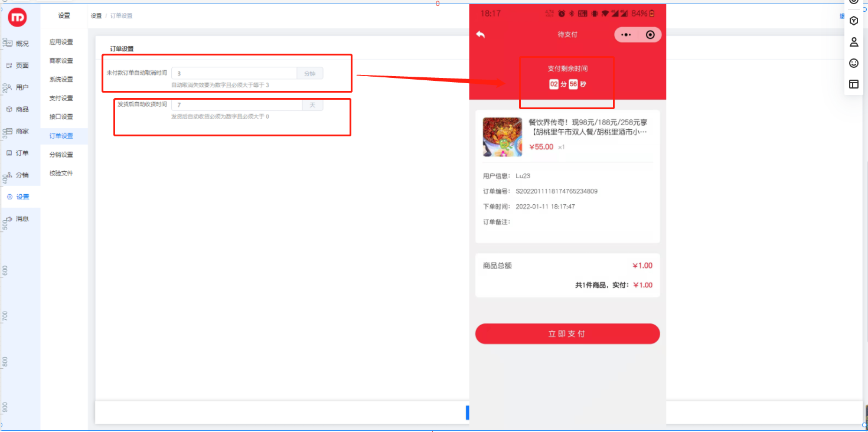Open 订单 orders via its icon
This screenshot has width=868, height=432.
(9, 153)
